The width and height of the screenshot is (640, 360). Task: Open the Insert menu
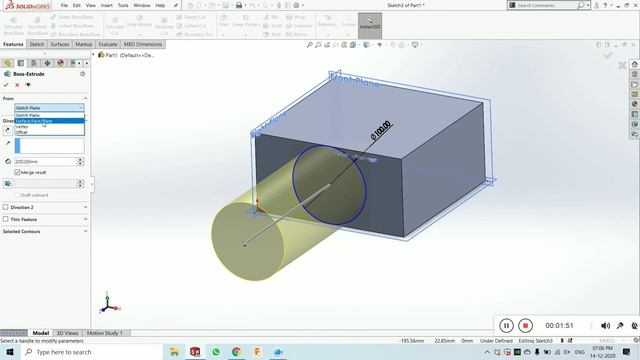(x=107, y=5)
